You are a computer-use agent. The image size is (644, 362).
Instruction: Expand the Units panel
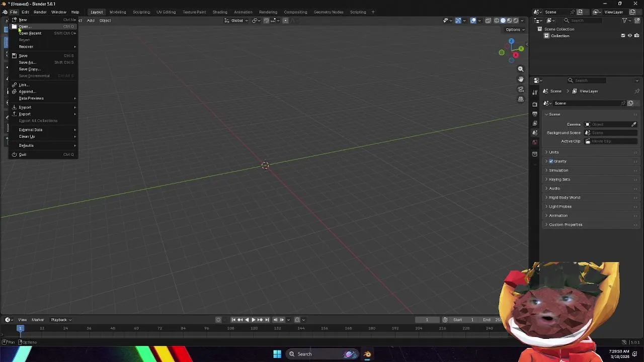click(x=590, y=152)
